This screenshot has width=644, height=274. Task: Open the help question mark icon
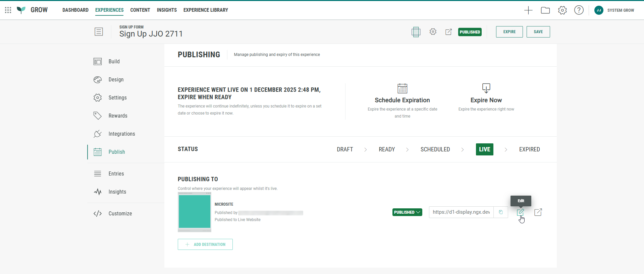coord(579,10)
